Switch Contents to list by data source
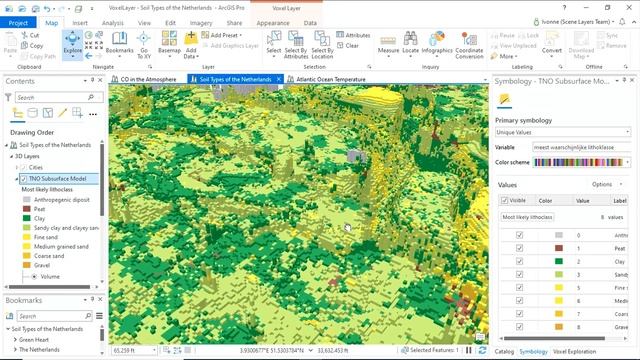Screen dimensions: 640x360 pyautogui.click(x=32, y=113)
